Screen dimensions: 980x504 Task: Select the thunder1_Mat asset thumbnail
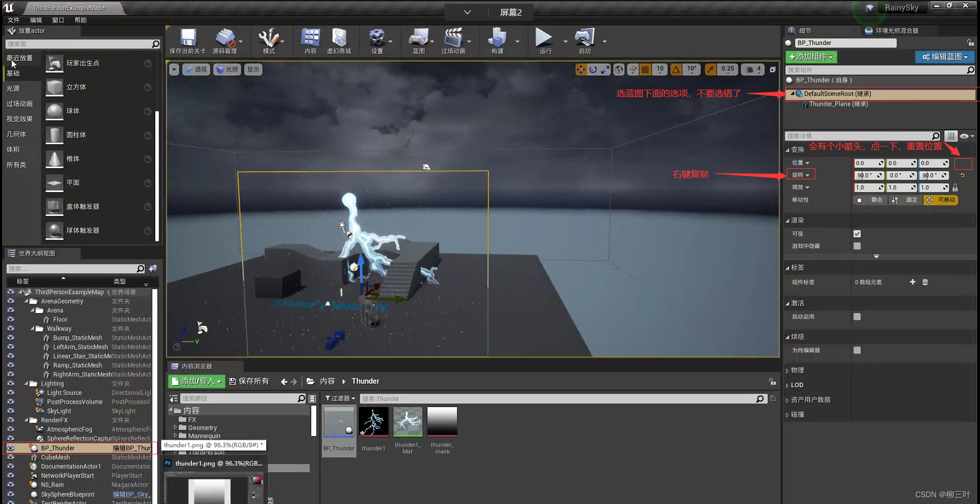(408, 422)
